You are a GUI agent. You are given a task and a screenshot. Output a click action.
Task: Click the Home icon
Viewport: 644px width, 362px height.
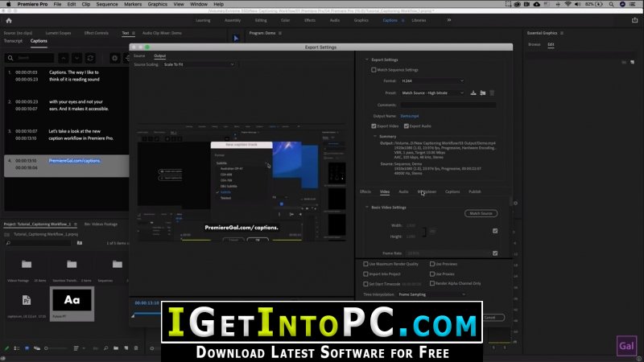click(9, 21)
